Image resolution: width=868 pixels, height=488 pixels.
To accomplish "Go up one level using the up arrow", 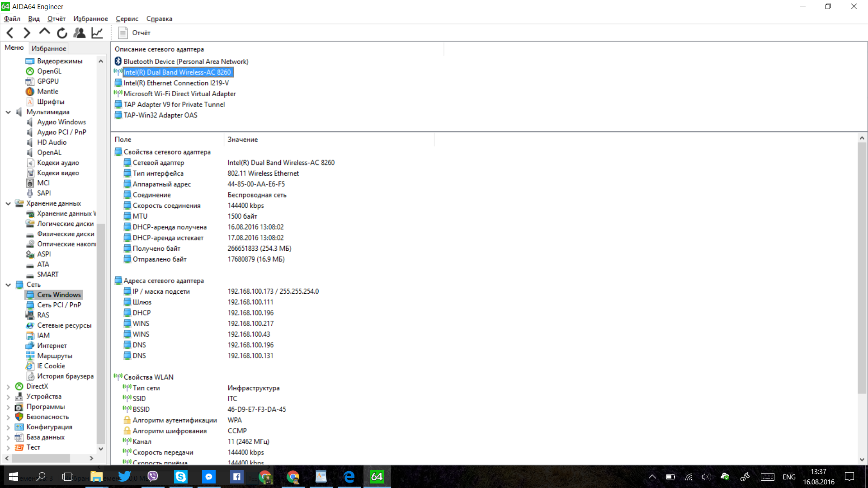I will (44, 33).
